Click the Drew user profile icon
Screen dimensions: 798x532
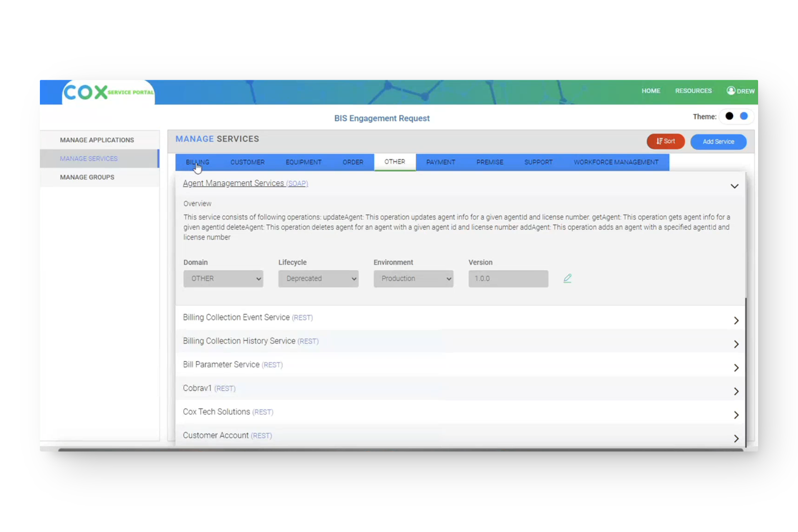tap(731, 91)
